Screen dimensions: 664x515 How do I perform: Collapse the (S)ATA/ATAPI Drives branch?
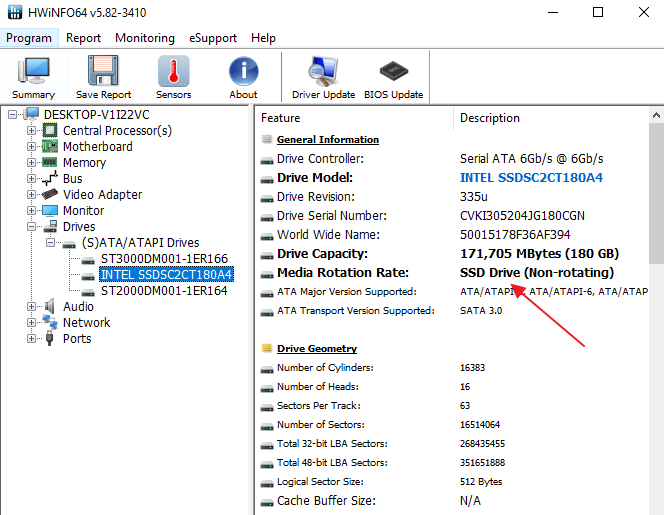coord(50,242)
